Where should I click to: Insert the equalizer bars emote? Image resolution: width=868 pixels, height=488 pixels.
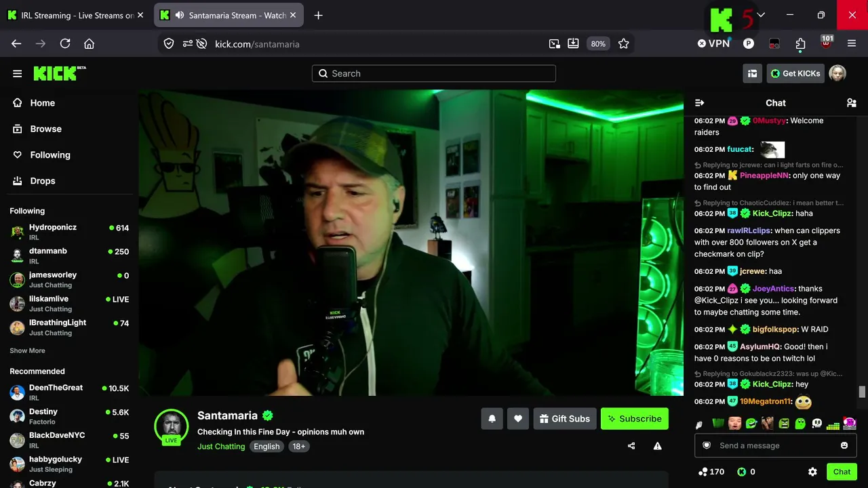point(833,424)
